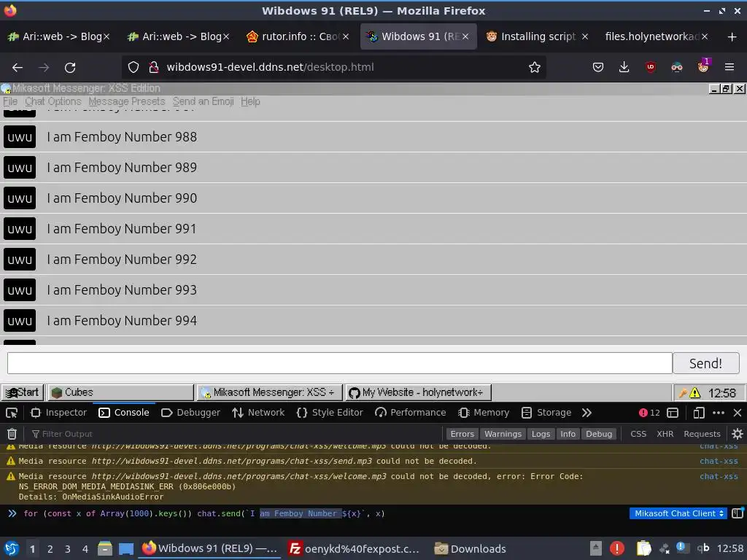Open the application launcher on the desktop panel
The image size is (747, 560).
click(x=12, y=548)
